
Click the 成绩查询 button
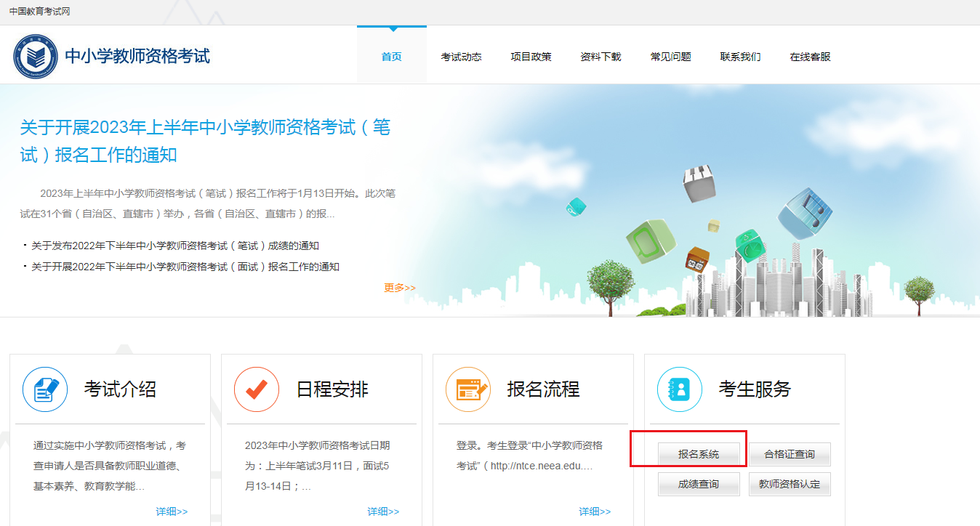(x=699, y=484)
